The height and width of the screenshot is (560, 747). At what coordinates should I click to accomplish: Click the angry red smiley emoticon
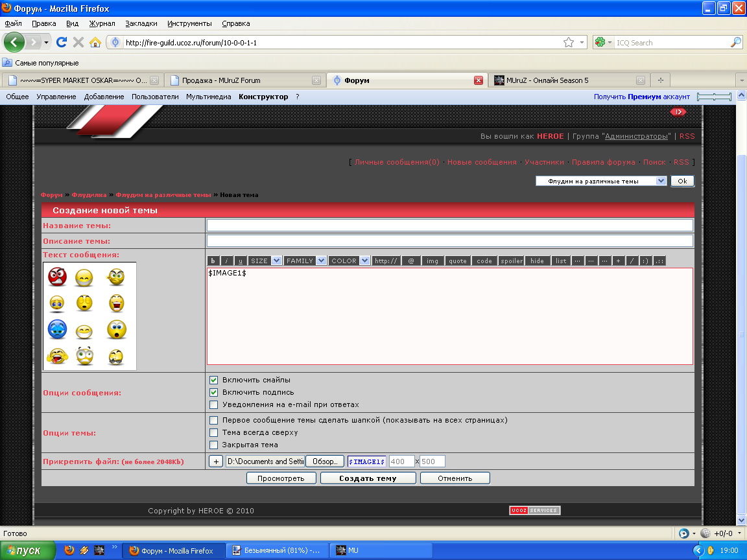click(57, 277)
